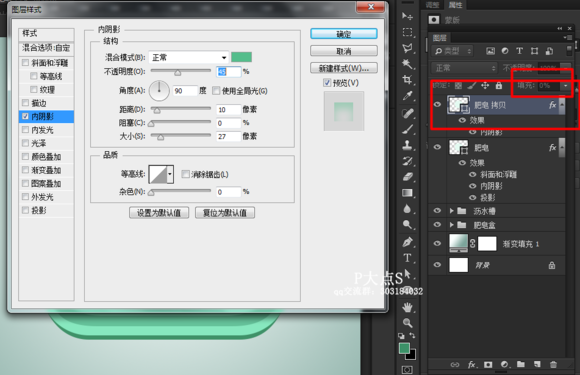Hide the 渐变填充 1 layer

click(x=437, y=243)
